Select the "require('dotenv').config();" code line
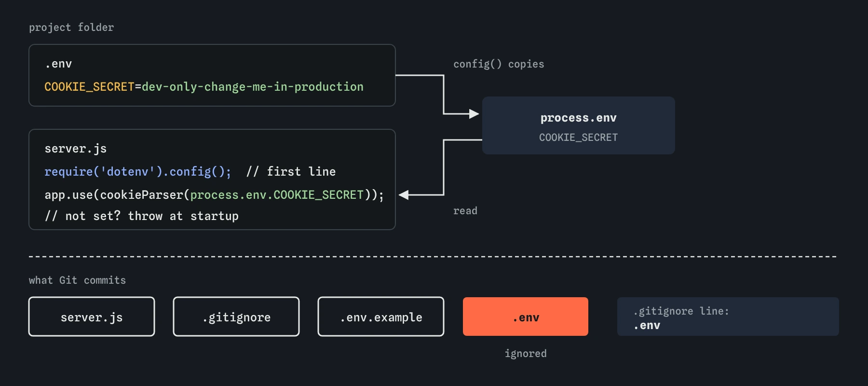This screenshot has height=386, width=868. pos(138,172)
